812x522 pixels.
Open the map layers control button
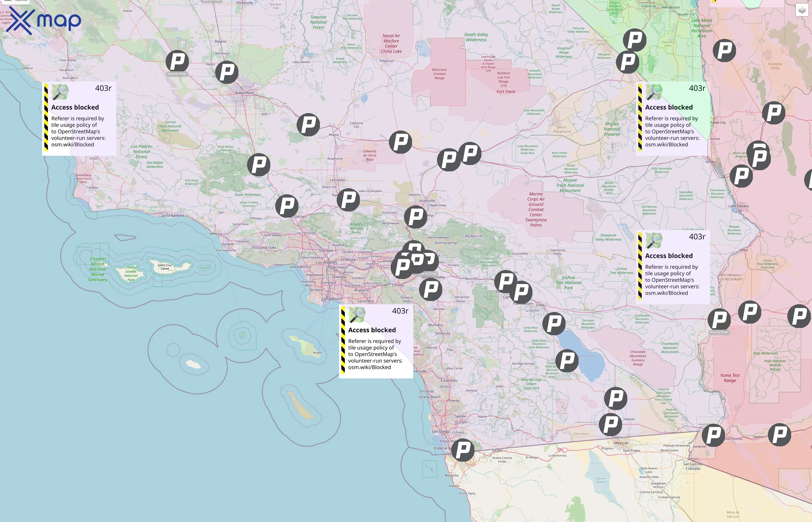click(x=802, y=10)
